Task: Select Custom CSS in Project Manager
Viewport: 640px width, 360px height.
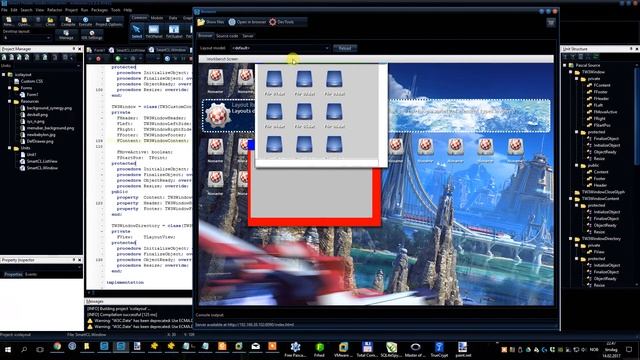Action: point(31,81)
